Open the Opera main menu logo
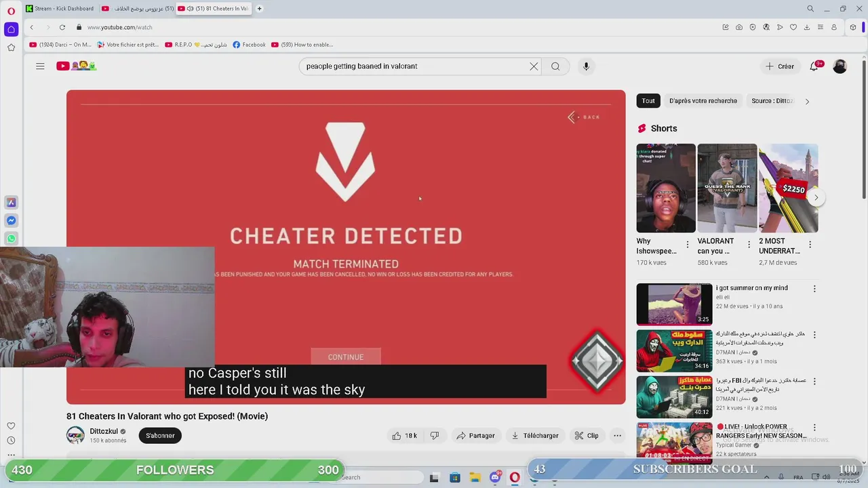The height and width of the screenshot is (488, 868). tap(11, 9)
